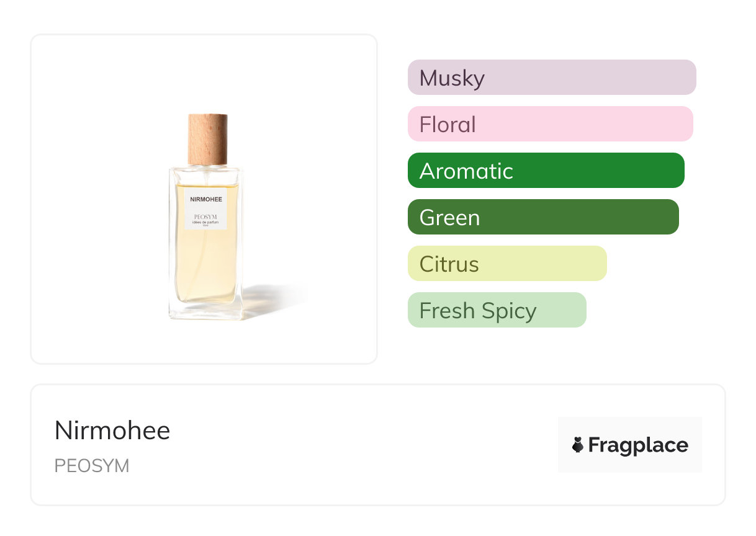
Task: Click the PEOSYM text on bottle label
Action: [206, 217]
